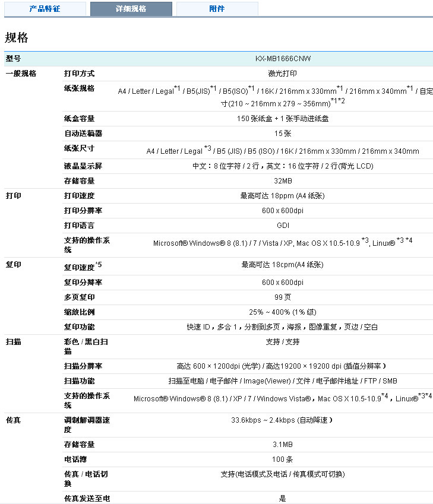This screenshot has width=433, height=504.
Task: Select the model number KX-MB1666CNW
Action: 283,59
